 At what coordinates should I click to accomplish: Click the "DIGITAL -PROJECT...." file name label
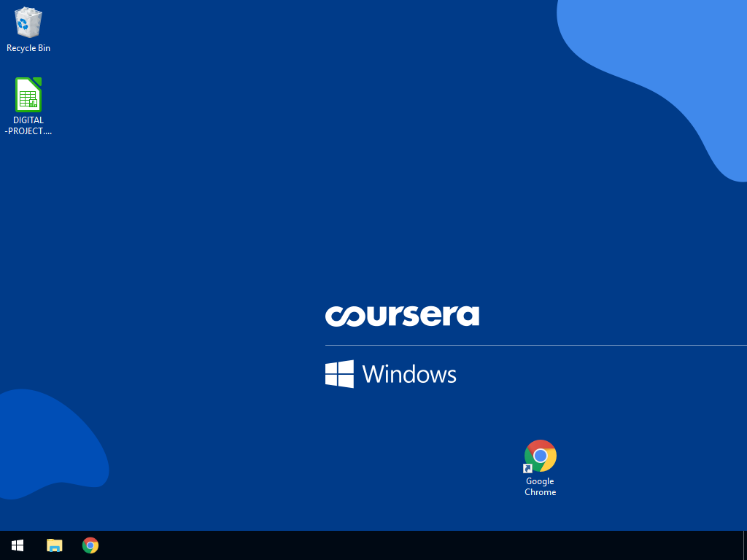click(28, 125)
